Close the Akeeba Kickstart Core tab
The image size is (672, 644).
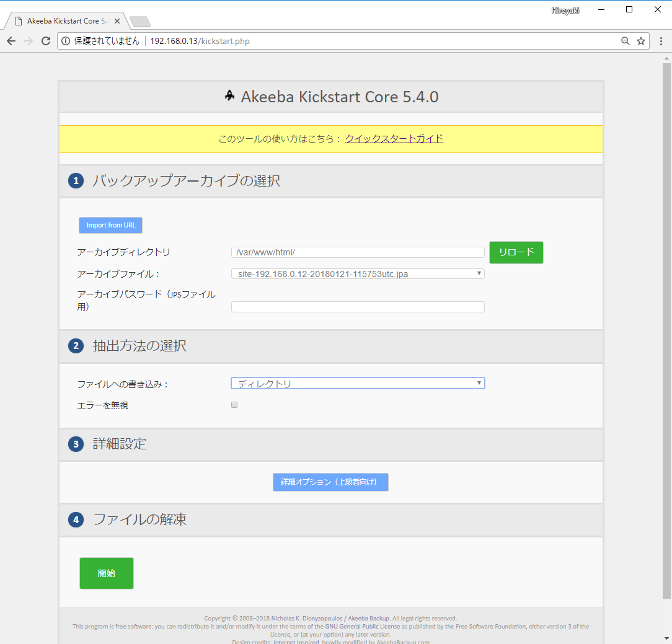[117, 21]
